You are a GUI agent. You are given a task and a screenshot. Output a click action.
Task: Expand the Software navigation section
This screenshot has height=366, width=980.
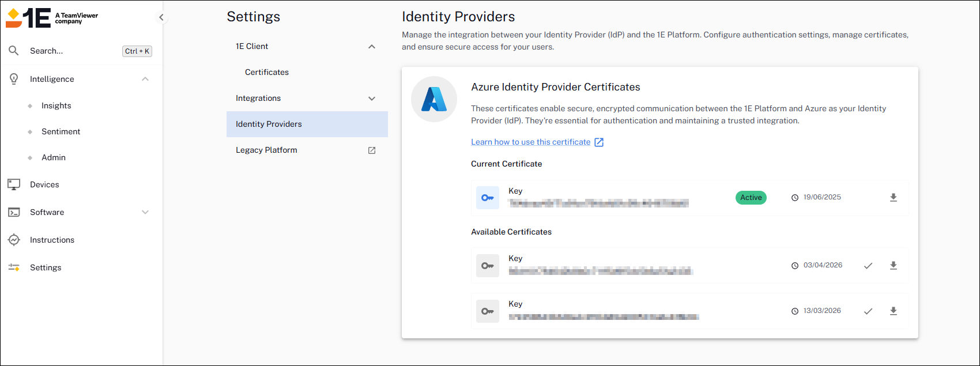(x=145, y=212)
